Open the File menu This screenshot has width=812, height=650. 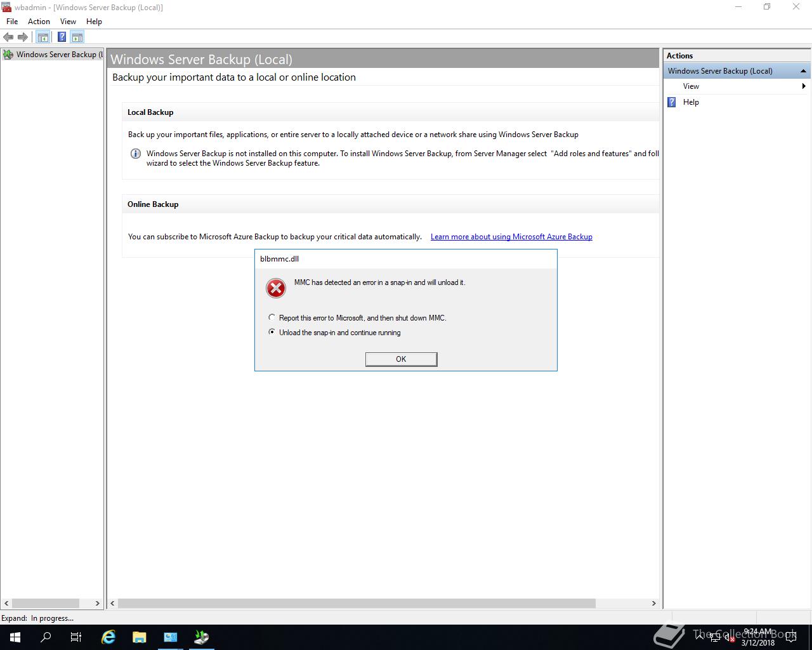(x=12, y=22)
